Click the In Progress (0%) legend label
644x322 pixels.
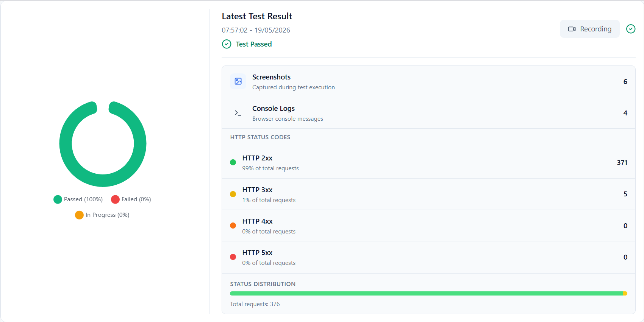pos(108,215)
